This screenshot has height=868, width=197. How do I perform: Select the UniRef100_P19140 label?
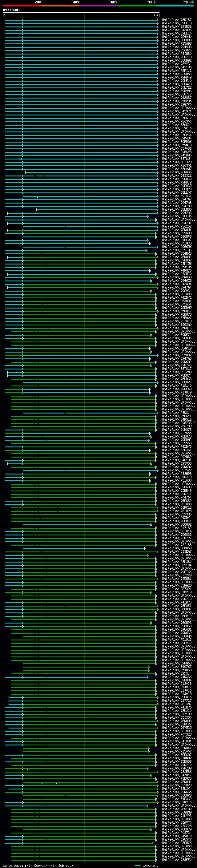point(176,386)
